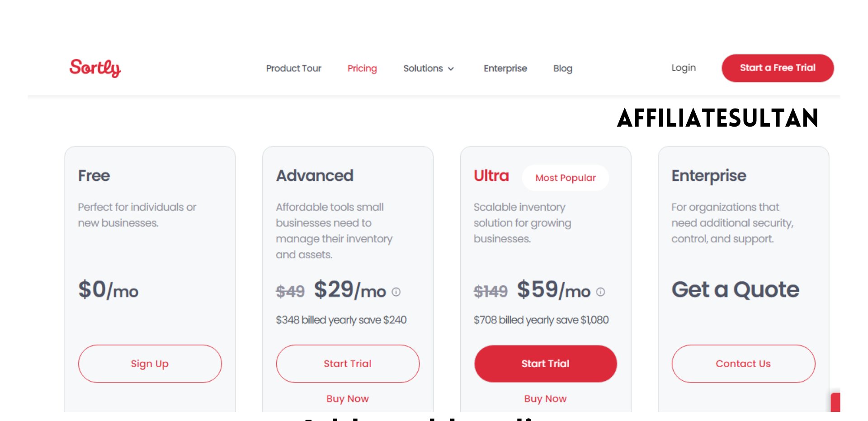Click Contact Us on Enterprise plan
The image size is (868, 421).
click(743, 364)
